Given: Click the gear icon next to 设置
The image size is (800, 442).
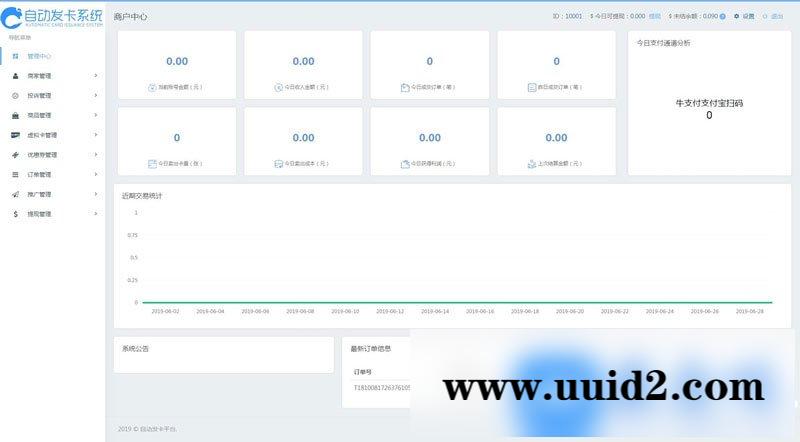Looking at the screenshot, I should point(737,17).
